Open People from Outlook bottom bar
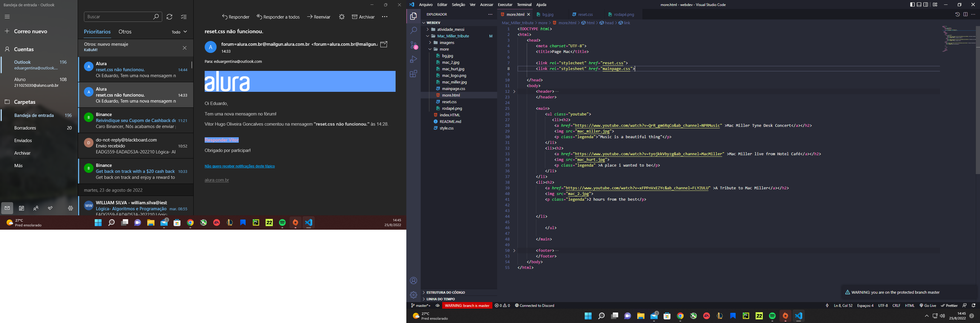Image resolution: width=980 pixels, height=323 pixels. tap(36, 208)
